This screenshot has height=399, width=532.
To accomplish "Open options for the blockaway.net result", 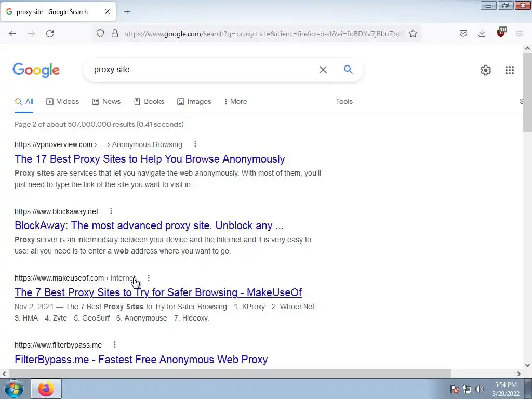I will pos(111,211).
